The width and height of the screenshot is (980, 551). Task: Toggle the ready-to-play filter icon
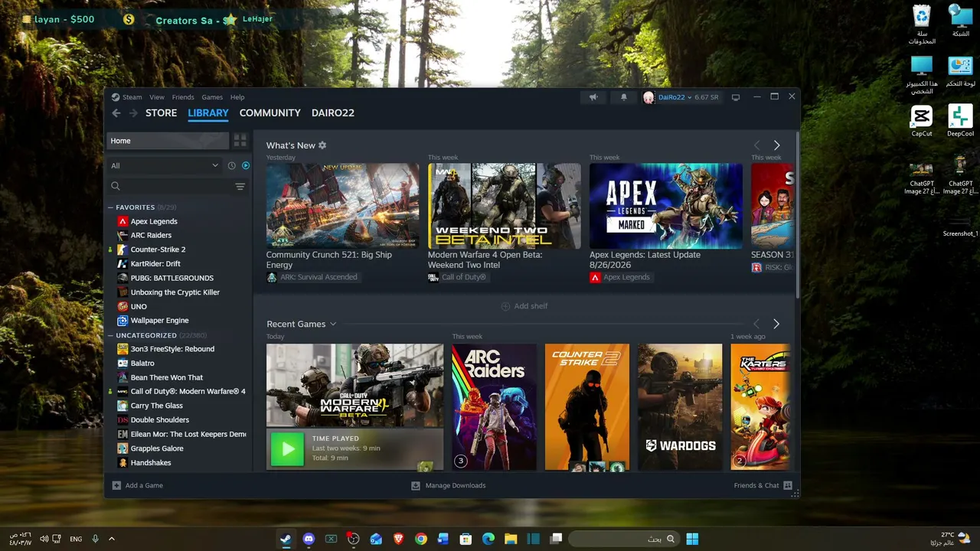click(246, 165)
